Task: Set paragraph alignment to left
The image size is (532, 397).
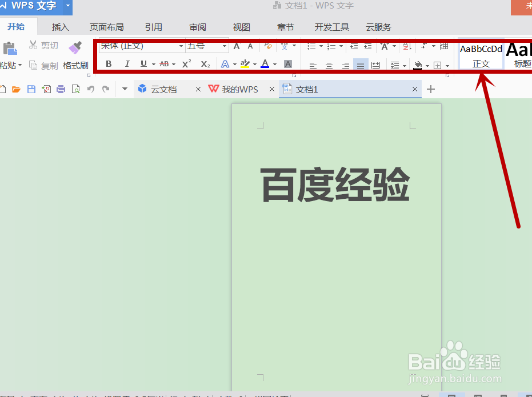Action: (x=313, y=65)
